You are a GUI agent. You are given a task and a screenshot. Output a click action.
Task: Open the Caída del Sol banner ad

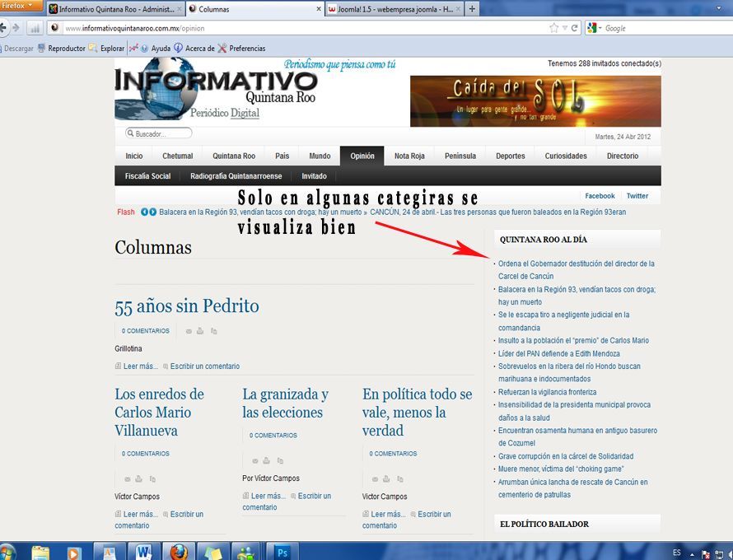[535, 101]
